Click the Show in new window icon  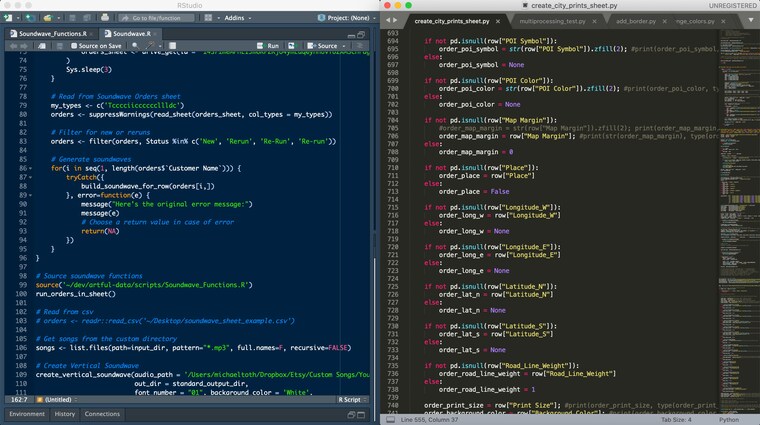pos(42,46)
